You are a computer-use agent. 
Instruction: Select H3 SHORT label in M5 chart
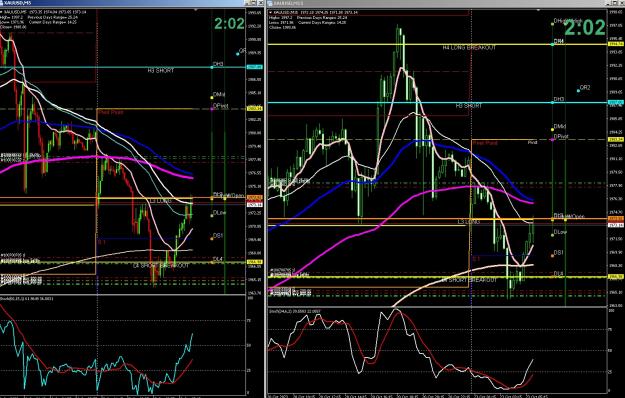click(161, 71)
